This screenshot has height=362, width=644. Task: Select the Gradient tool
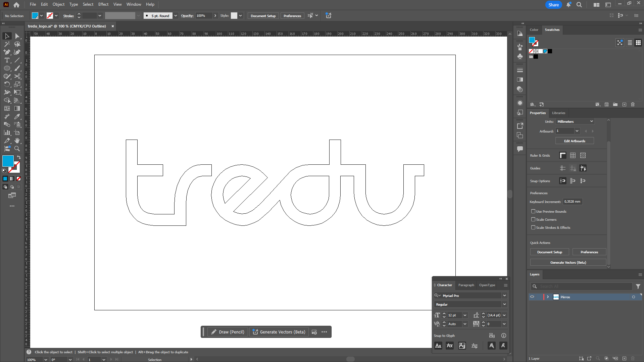[x=17, y=108]
